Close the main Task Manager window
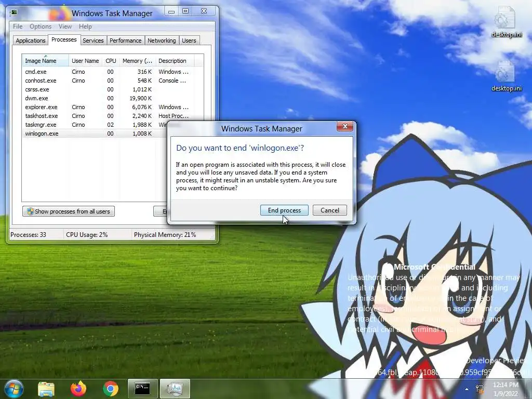The image size is (532, 399). tap(204, 11)
